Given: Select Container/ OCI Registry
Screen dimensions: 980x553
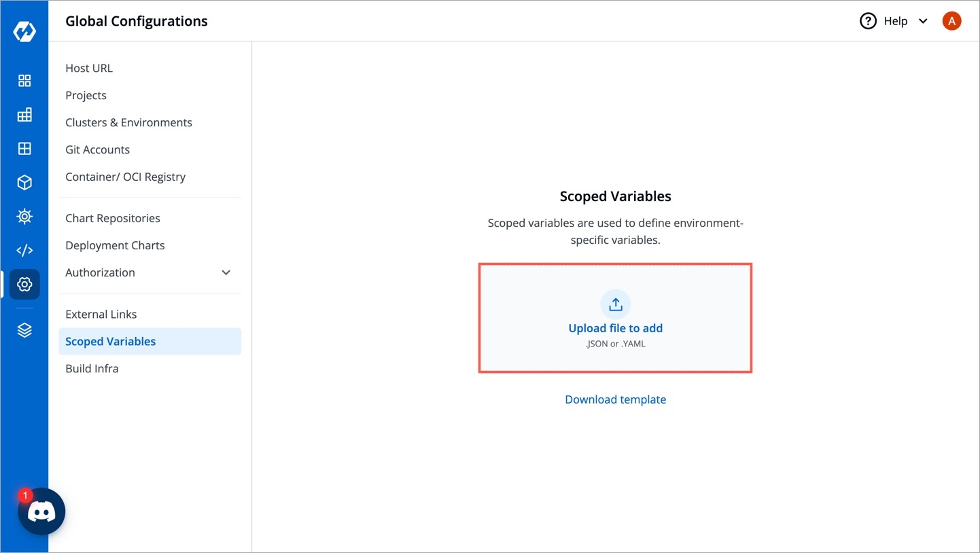Looking at the screenshot, I should point(125,177).
